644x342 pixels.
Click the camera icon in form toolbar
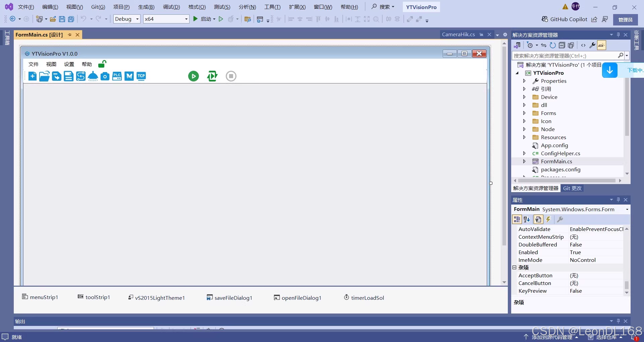coord(105,76)
